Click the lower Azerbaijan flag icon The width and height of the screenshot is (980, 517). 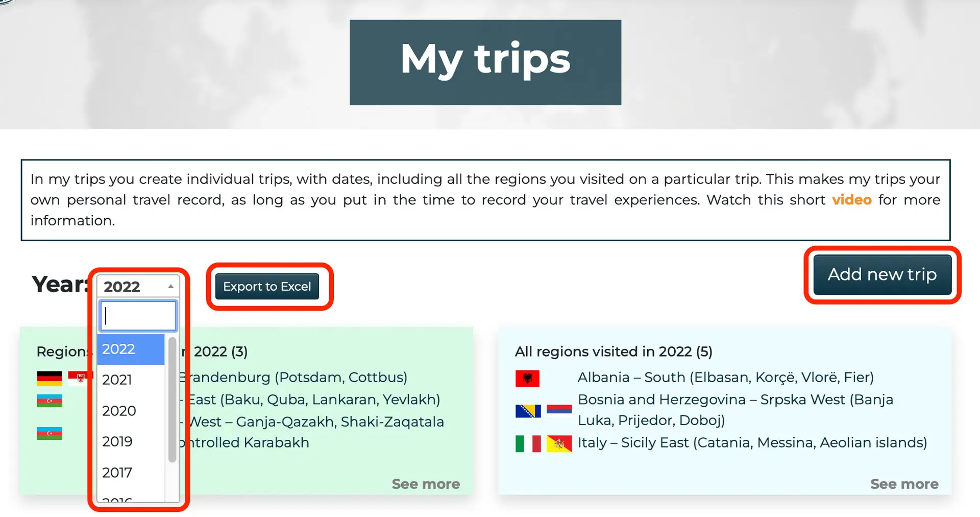click(x=50, y=433)
